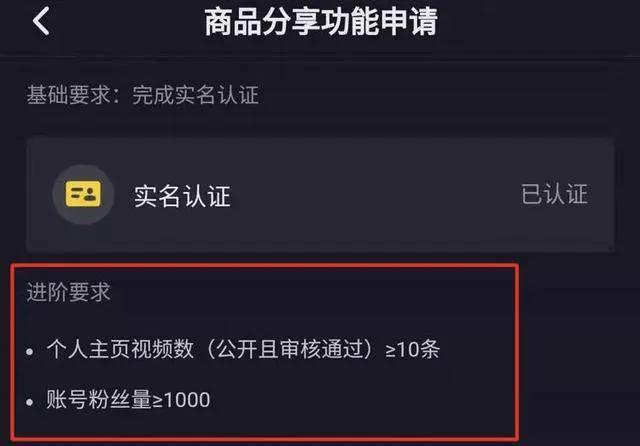Select the 商品分享功能申请 page title
The image size is (640, 446).
point(321,22)
